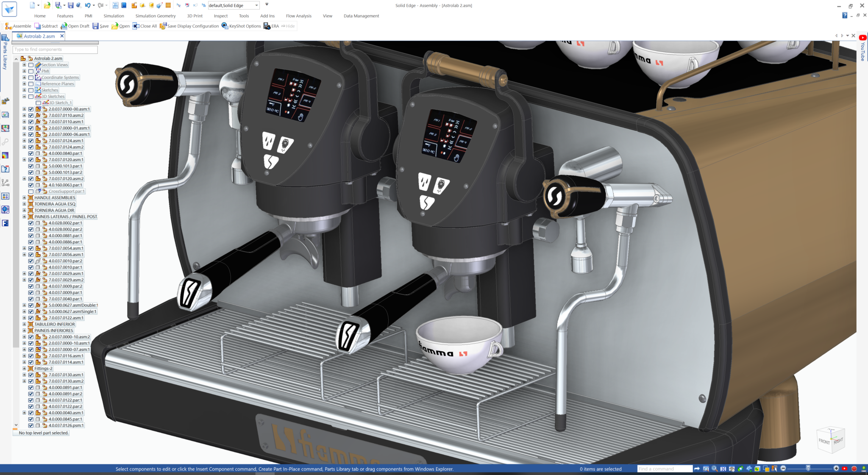Select the Subtract tool icon
This screenshot has height=475, width=868.
click(38, 26)
